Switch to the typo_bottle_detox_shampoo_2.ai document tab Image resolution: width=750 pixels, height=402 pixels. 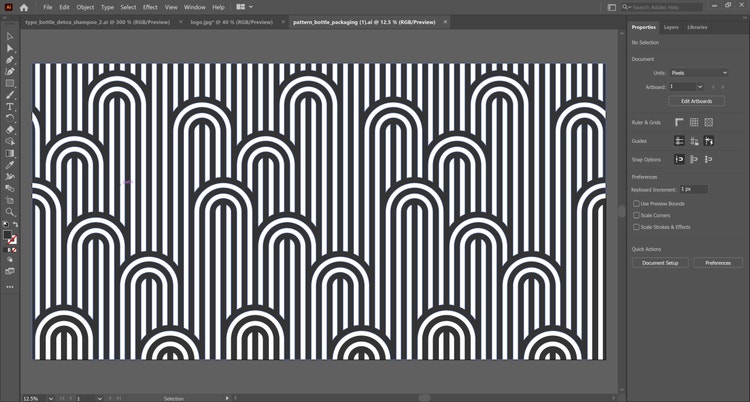click(x=100, y=22)
